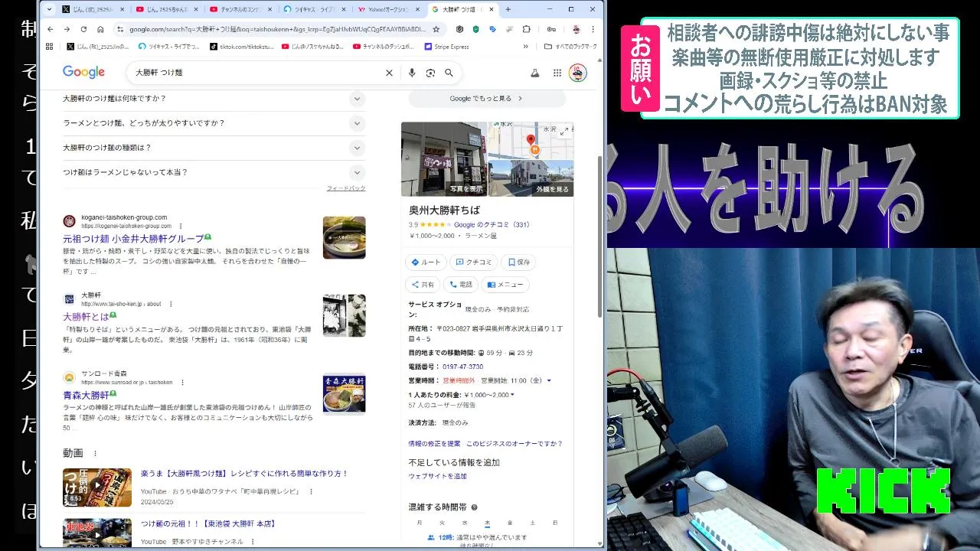Screen dimensions: 980x551
Task: Click the ルート directions button
Action: pos(426,262)
